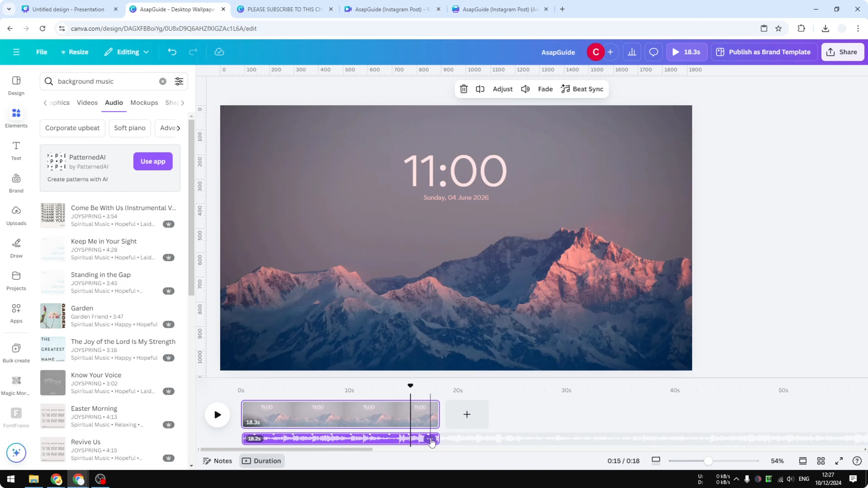This screenshot has width=868, height=488.
Task: Open volume settings for the audio clip
Action: coord(525,89)
